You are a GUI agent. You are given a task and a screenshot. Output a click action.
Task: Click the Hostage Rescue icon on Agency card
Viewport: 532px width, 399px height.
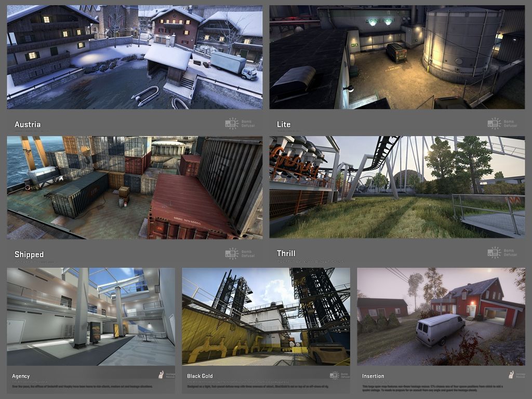[162, 375]
